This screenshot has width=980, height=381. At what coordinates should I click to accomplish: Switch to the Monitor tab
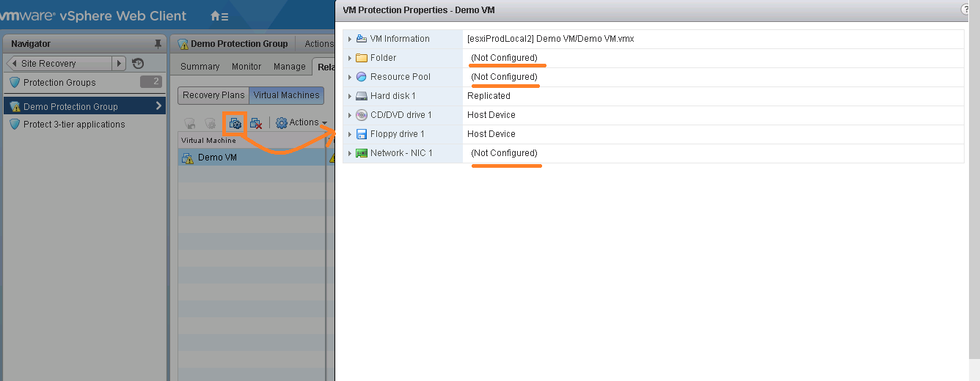[246, 67]
